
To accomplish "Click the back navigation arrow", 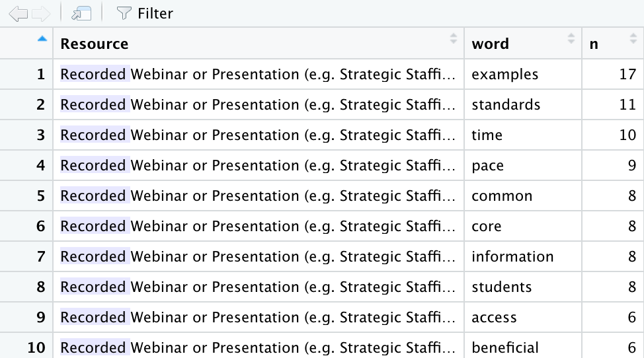I will click(x=18, y=13).
